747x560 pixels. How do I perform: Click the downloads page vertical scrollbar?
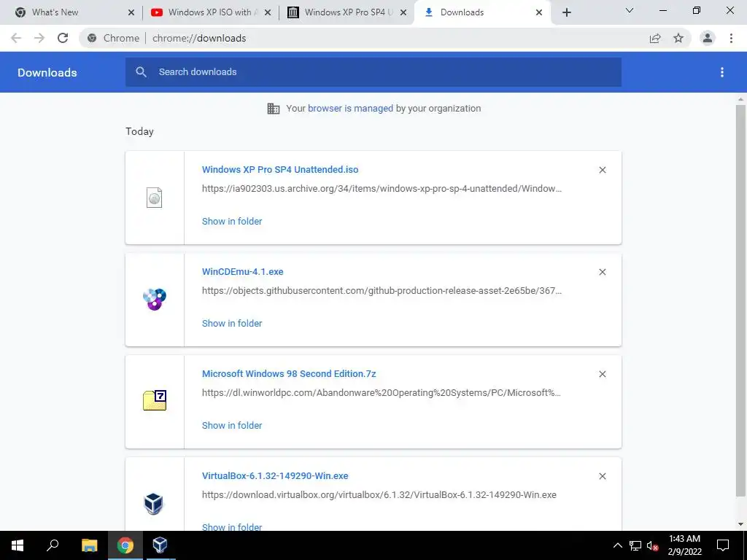click(x=740, y=300)
